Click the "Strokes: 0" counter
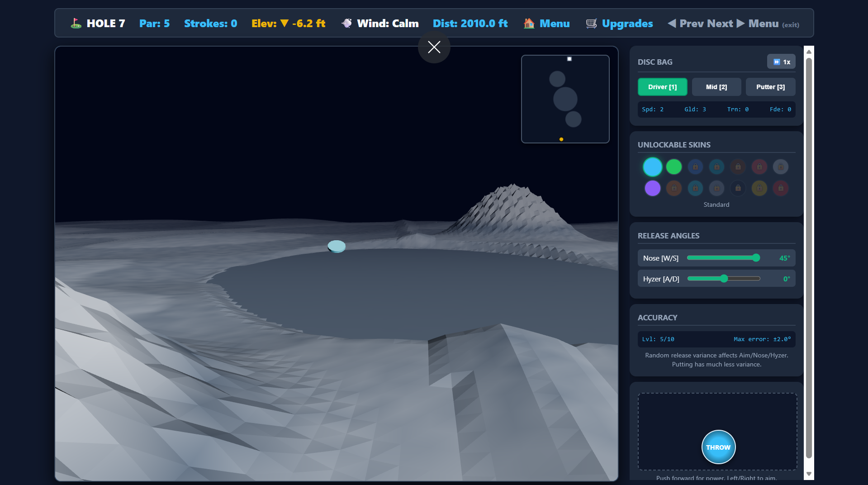The width and height of the screenshot is (868, 485). [x=210, y=24]
